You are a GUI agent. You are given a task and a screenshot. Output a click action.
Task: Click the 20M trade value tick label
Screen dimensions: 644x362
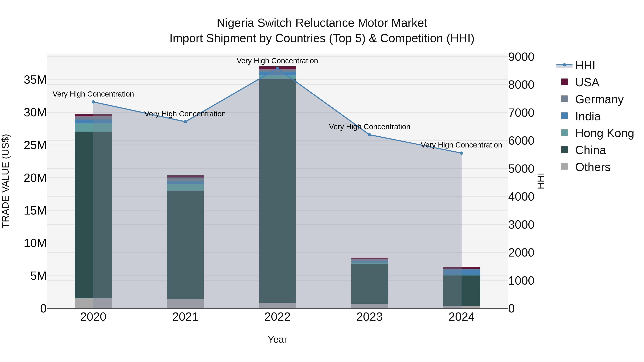35,178
